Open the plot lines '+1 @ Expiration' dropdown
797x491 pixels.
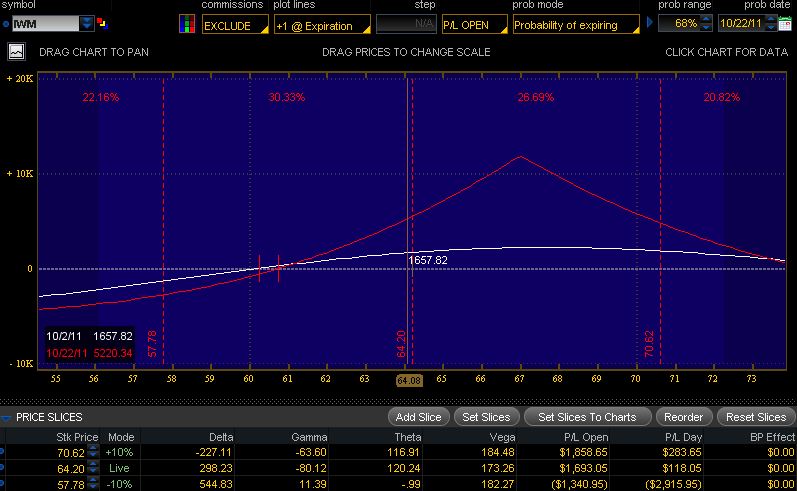pos(322,25)
